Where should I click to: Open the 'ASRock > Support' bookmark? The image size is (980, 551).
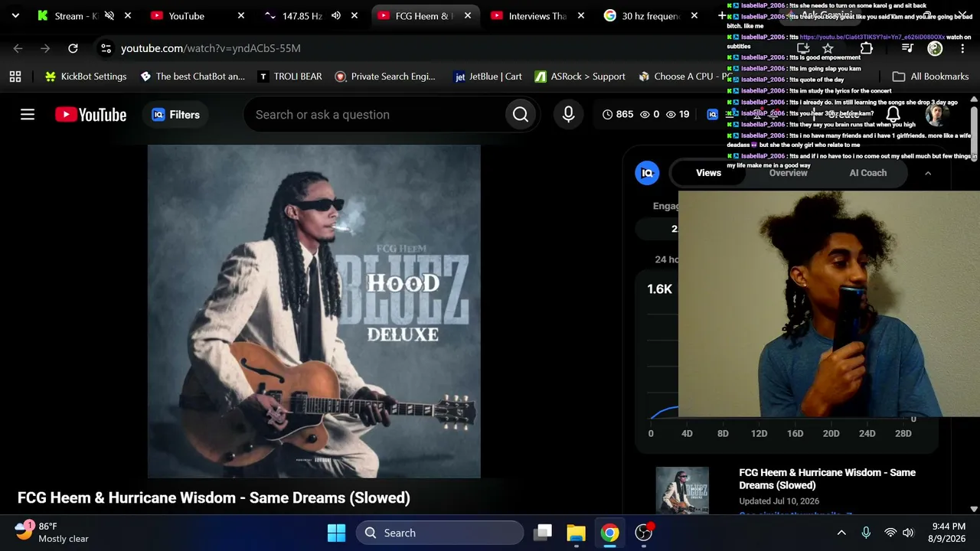580,77
